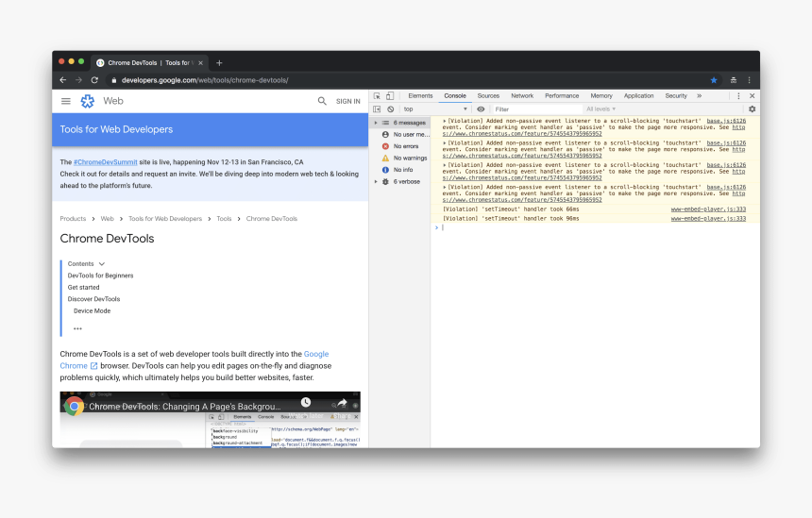Switch to the Memory tab
This screenshot has height=518, width=812.
click(601, 95)
